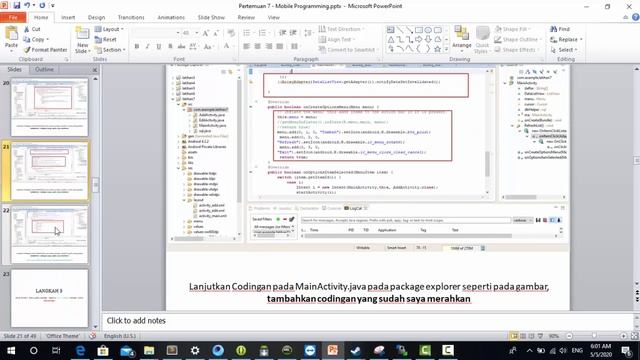This screenshot has height=360, width=640.
Task: Toggle Text Shadow formatting
Action: tap(170, 47)
